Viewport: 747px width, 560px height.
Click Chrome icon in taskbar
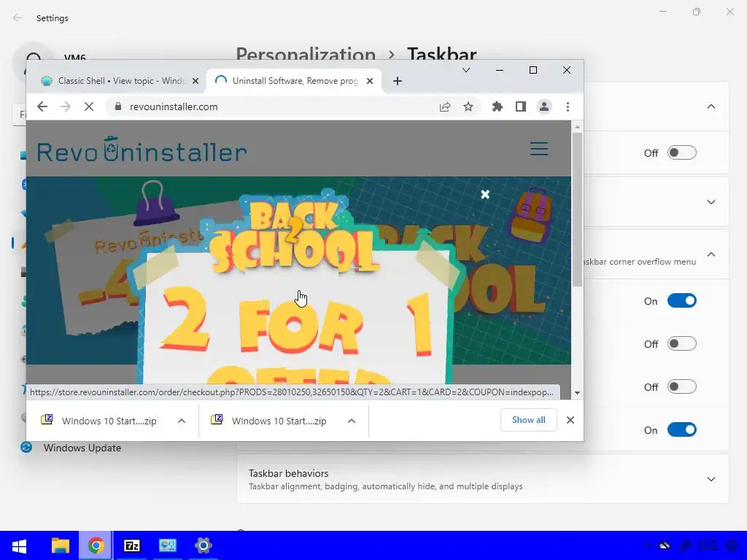coord(96,545)
